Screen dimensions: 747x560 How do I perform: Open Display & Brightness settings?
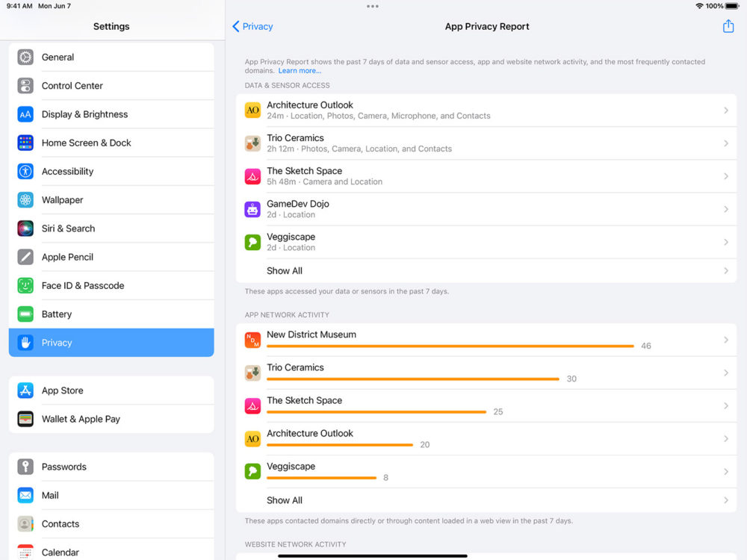click(84, 114)
